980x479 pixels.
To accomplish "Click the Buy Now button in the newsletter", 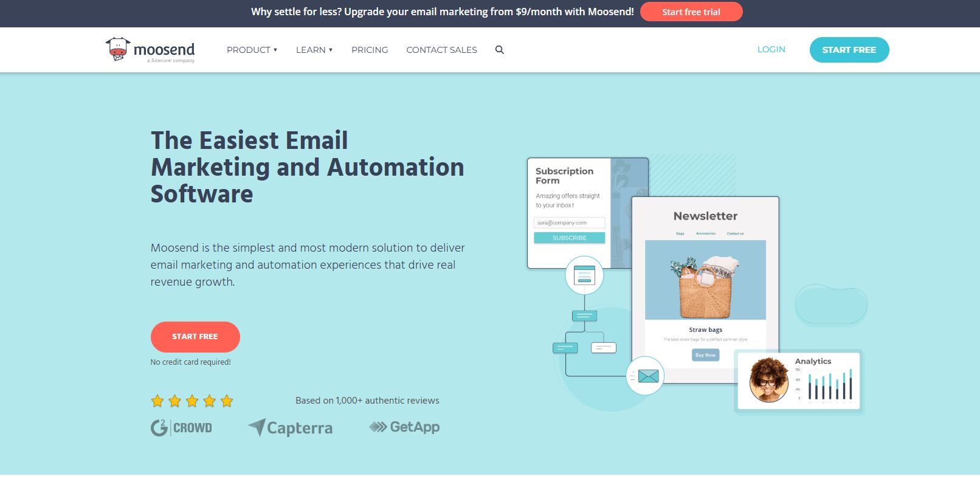I will [x=705, y=355].
